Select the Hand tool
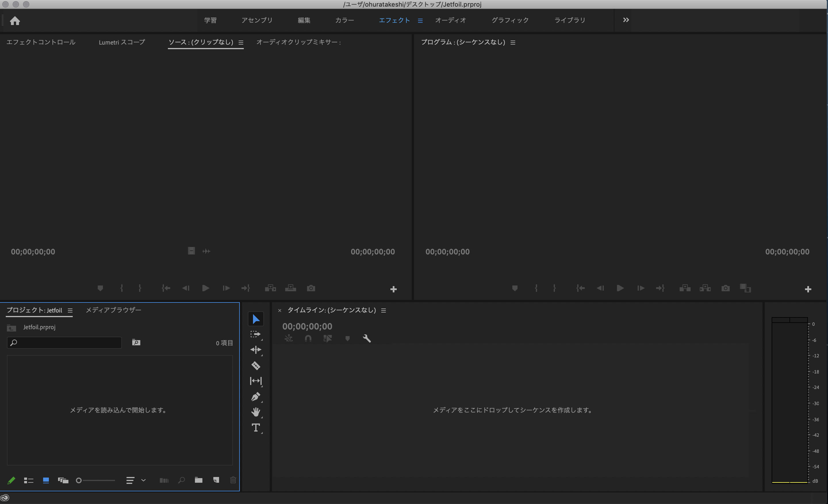The width and height of the screenshot is (828, 504). (255, 412)
